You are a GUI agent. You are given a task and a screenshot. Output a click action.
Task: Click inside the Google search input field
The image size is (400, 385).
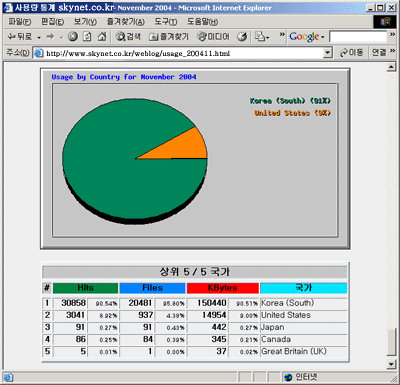coord(358,37)
